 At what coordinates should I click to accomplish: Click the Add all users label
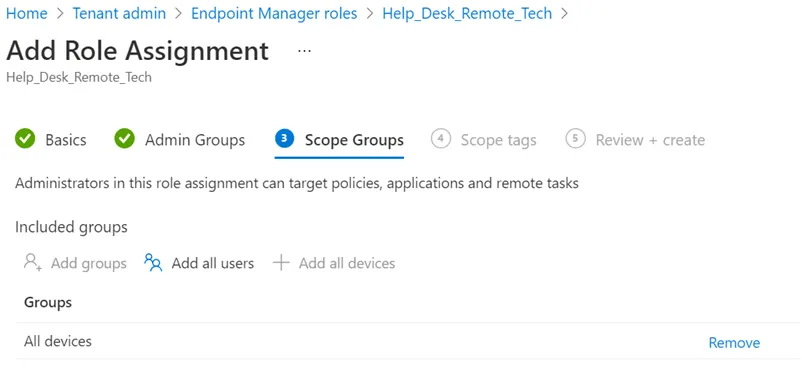tap(213, 263)
